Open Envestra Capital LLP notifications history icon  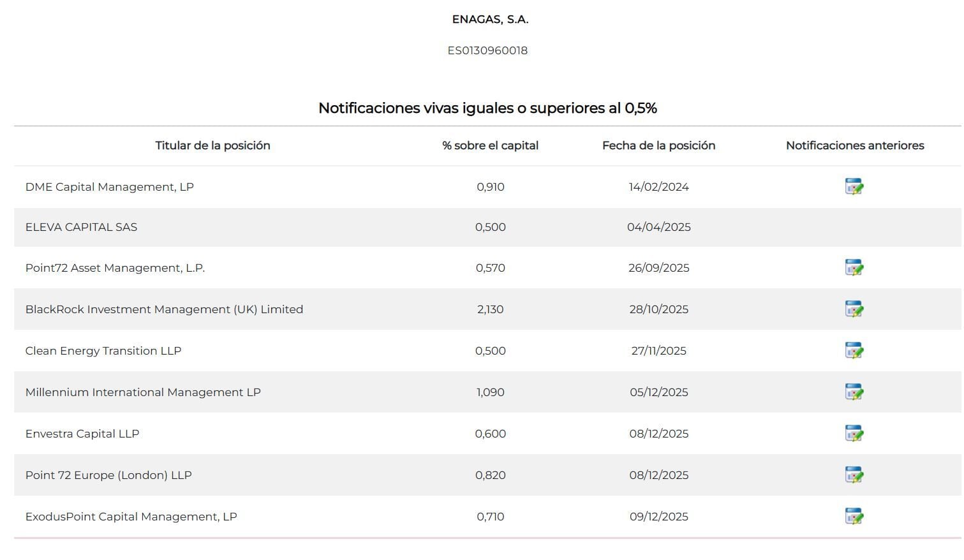854,434
